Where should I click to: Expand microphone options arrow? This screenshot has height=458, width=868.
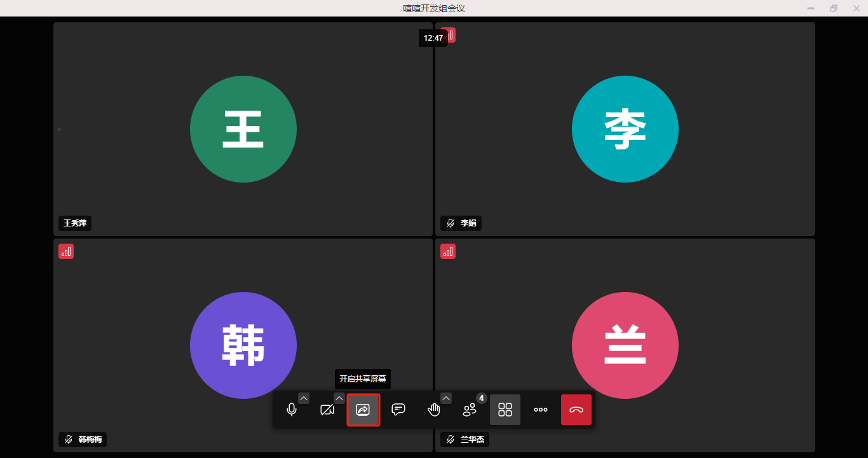304,398
